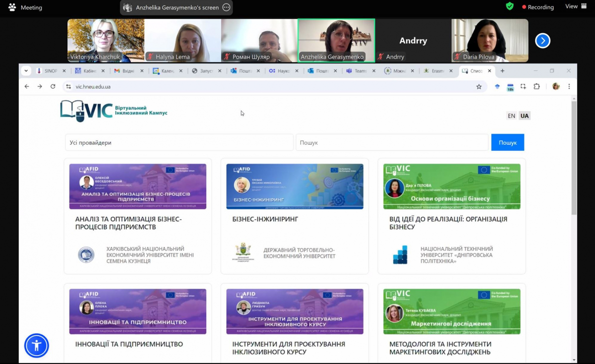This screenshot has height=364, width=595.
Task: Click the Meeting participants icon
Action: [x=12, y=7]
